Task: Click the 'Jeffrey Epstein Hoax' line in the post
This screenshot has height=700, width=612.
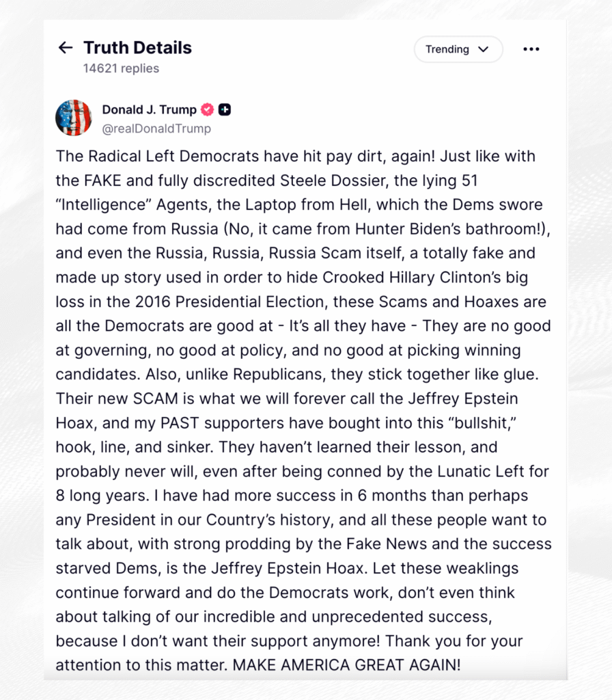Action: point(287,568)
